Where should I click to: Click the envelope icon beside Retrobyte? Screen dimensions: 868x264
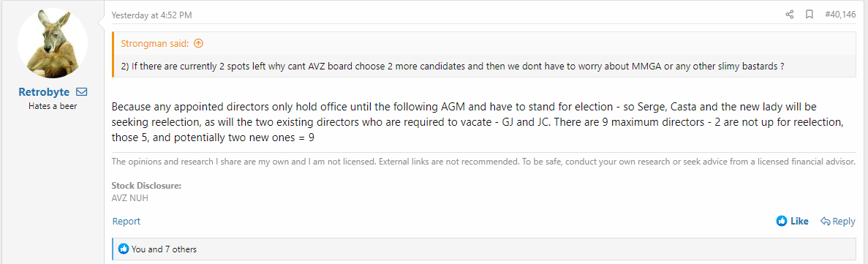(81, 91)
